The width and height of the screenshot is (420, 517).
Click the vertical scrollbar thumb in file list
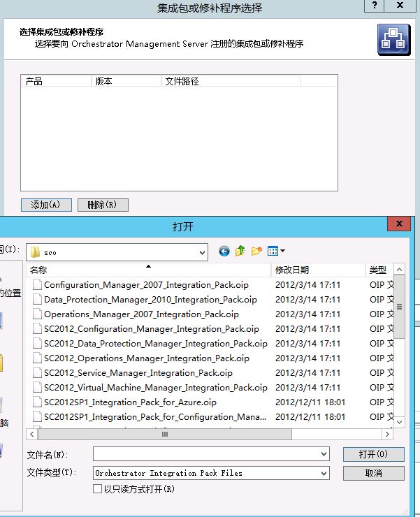[399, 307]
